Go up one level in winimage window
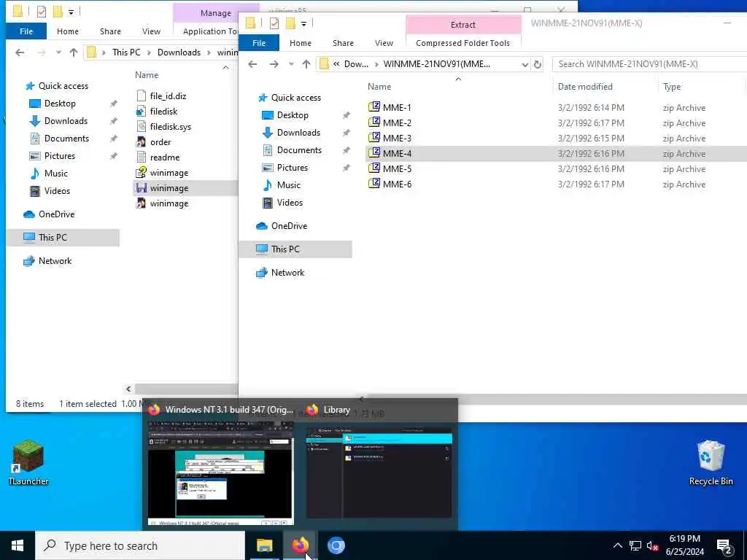This screenshot has height=560, width=747. (x=74, y=52)
